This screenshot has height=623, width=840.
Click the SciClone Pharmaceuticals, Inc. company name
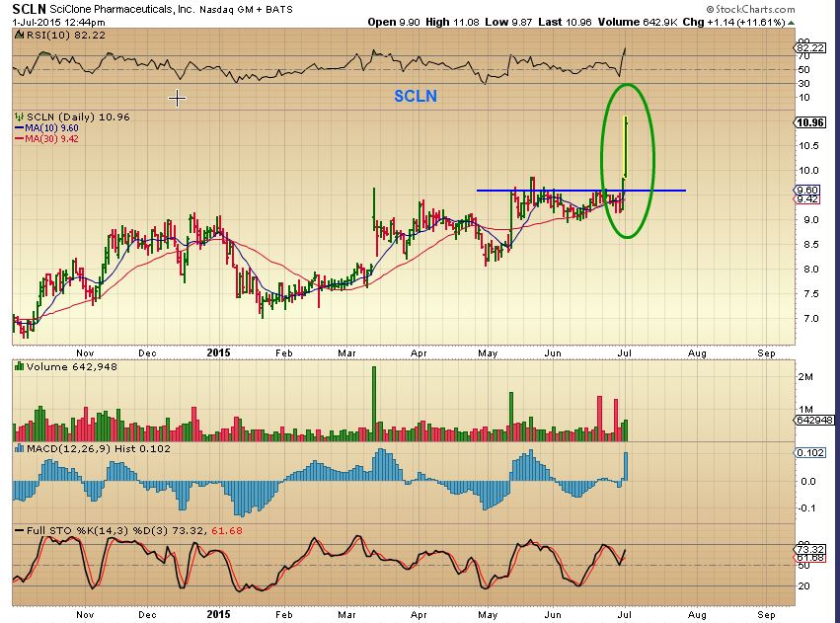122,9
